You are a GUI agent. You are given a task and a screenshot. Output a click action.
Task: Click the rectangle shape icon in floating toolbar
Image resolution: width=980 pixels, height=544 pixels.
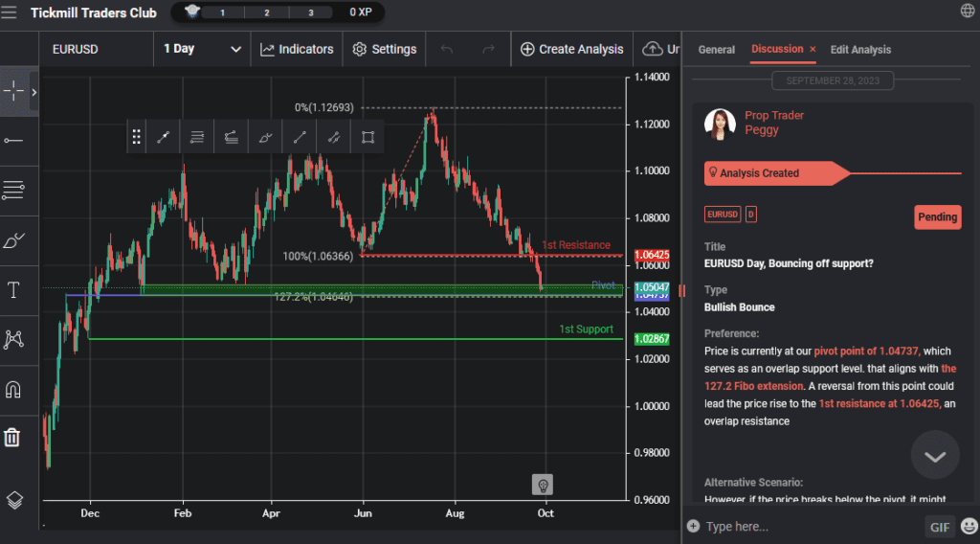click(367, 137)
